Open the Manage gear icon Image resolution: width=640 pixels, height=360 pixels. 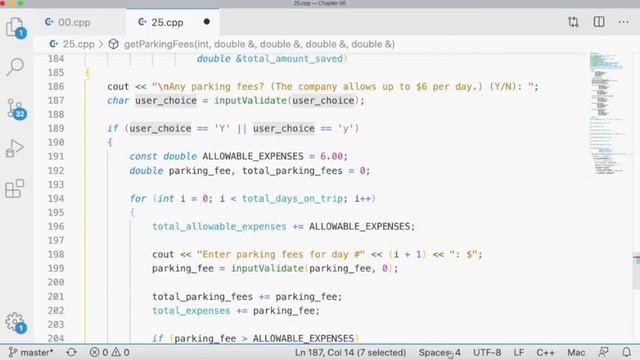click(x=16, y=322)
